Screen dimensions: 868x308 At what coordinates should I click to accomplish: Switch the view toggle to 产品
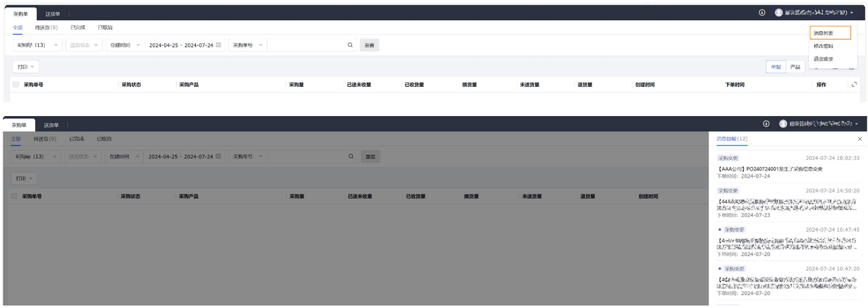coord(795,67)
